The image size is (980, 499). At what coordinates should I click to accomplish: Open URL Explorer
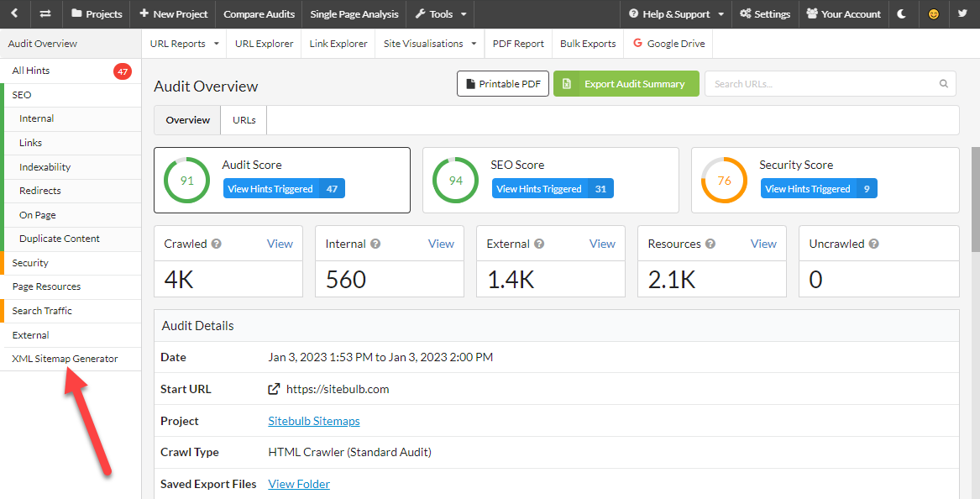coord(264,44)
